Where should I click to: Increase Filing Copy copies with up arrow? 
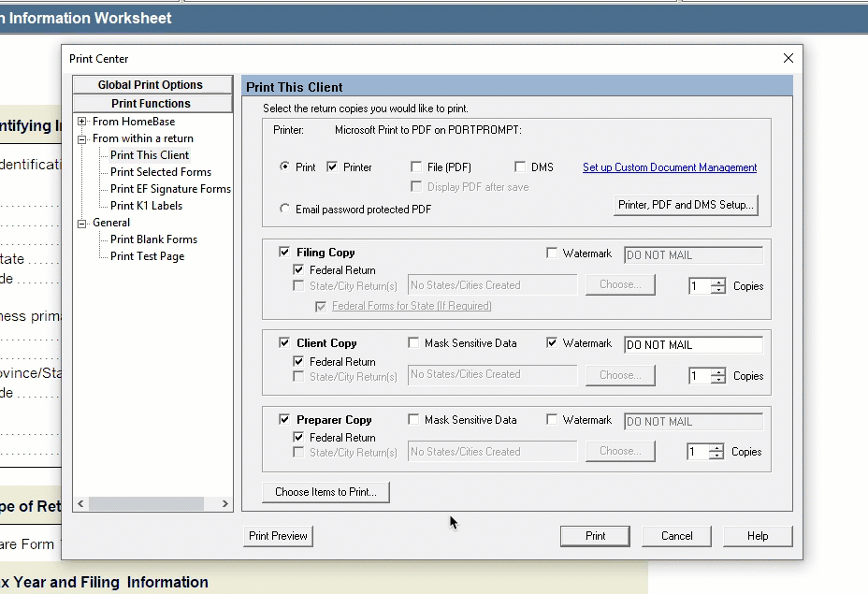pyautogui.click(x=717, y=282)
